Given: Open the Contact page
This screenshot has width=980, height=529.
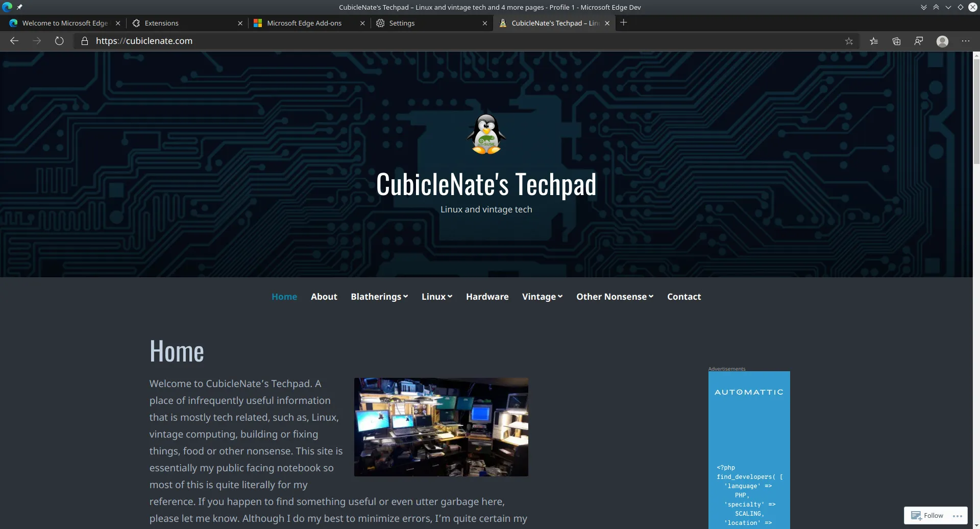Looking at the screenshot, I should click(683, 296).
